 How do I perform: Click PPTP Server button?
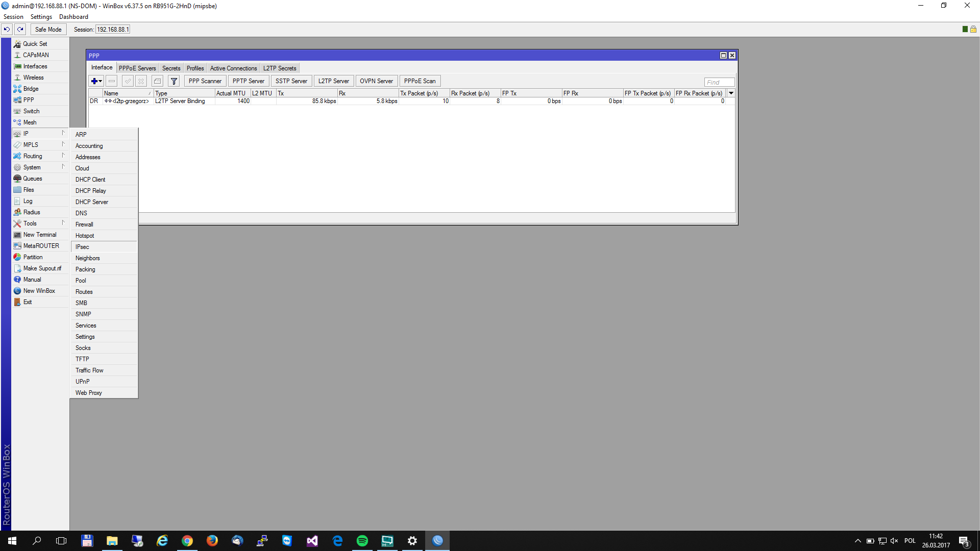point(249,81)
